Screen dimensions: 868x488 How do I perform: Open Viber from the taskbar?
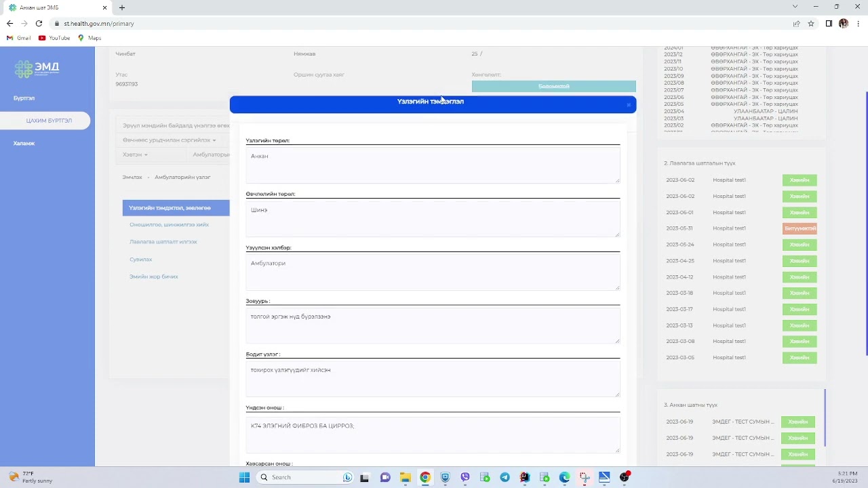tap(465, 477)
